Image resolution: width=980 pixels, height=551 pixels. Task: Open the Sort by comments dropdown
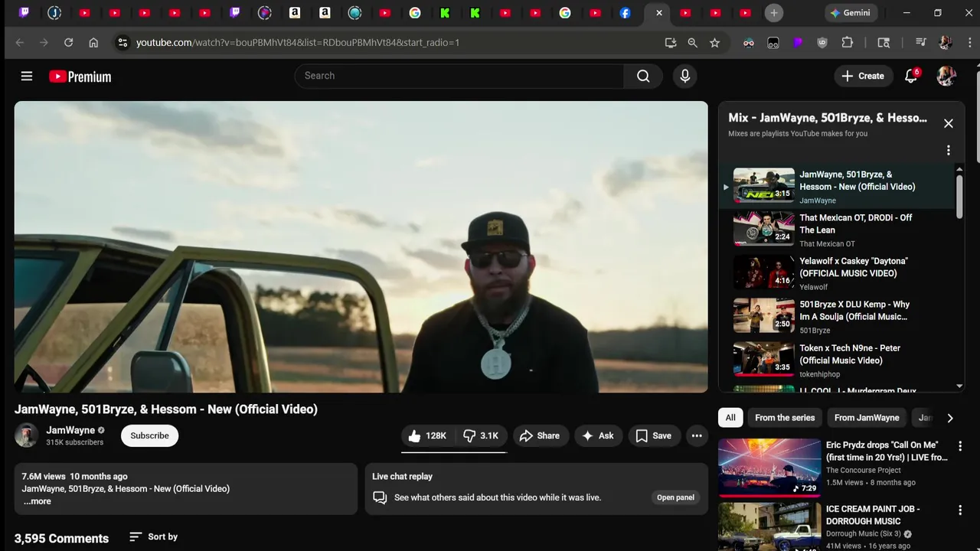pyautogui.click(x=154, y=536)
